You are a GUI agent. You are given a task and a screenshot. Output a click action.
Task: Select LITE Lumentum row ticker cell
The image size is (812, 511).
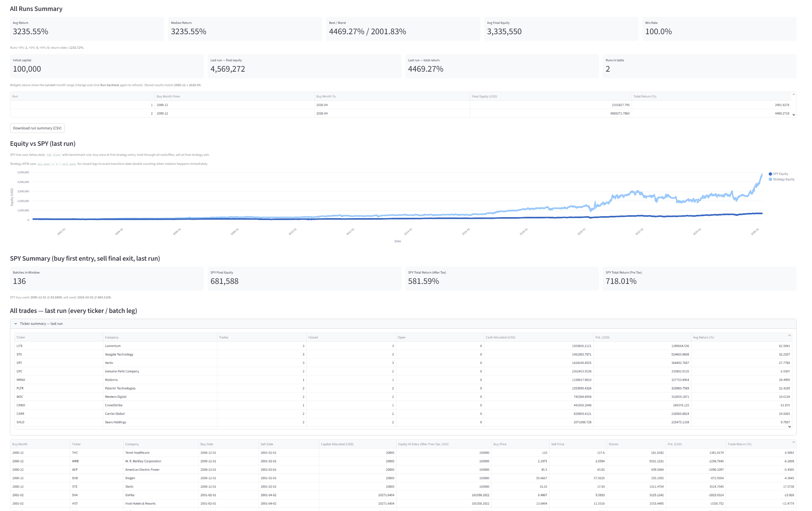pos(20,346)
